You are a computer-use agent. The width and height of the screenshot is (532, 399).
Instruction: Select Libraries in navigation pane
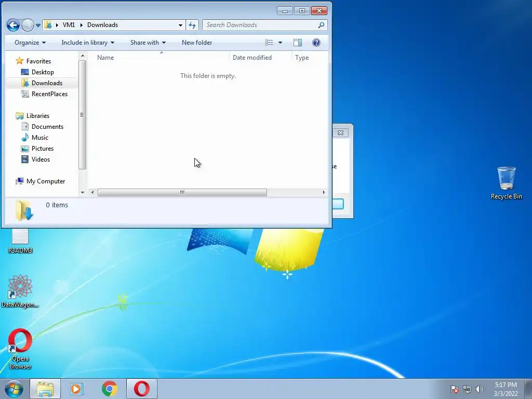coord(37,116)
